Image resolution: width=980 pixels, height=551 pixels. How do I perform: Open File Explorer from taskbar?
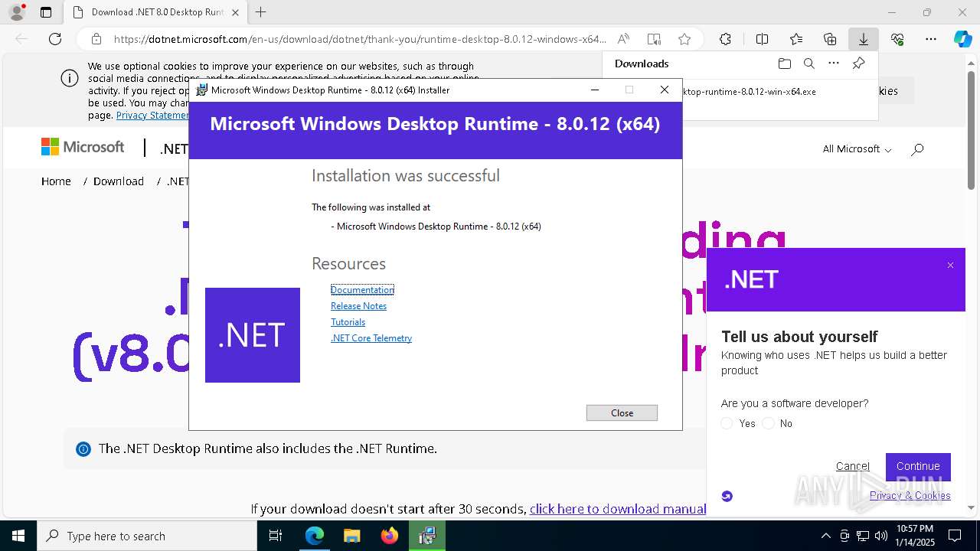pyautogui.click(x=351, y=536)
